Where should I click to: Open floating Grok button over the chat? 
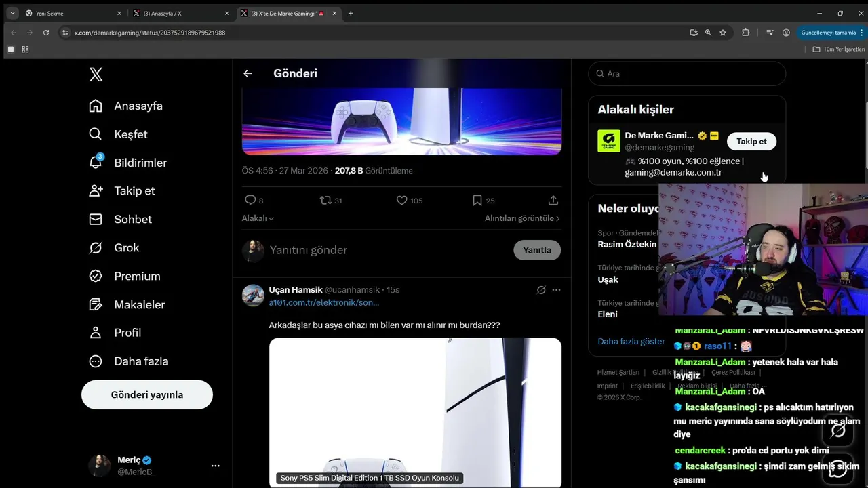838,431
